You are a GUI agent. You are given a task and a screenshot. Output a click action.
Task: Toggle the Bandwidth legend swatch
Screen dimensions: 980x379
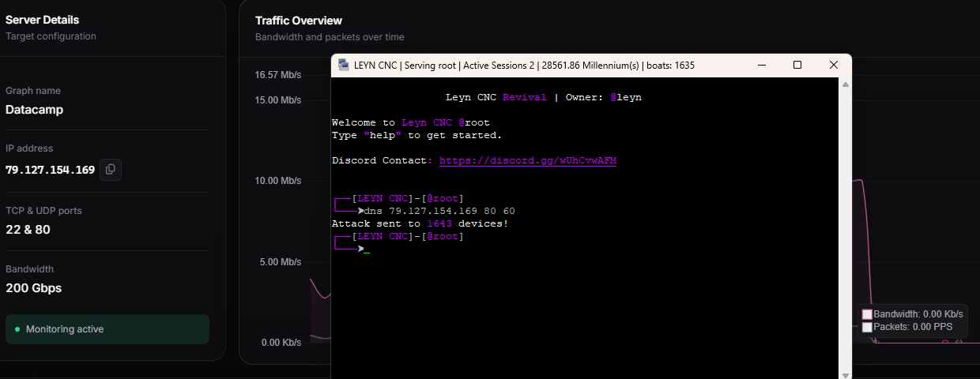(867, 314)
